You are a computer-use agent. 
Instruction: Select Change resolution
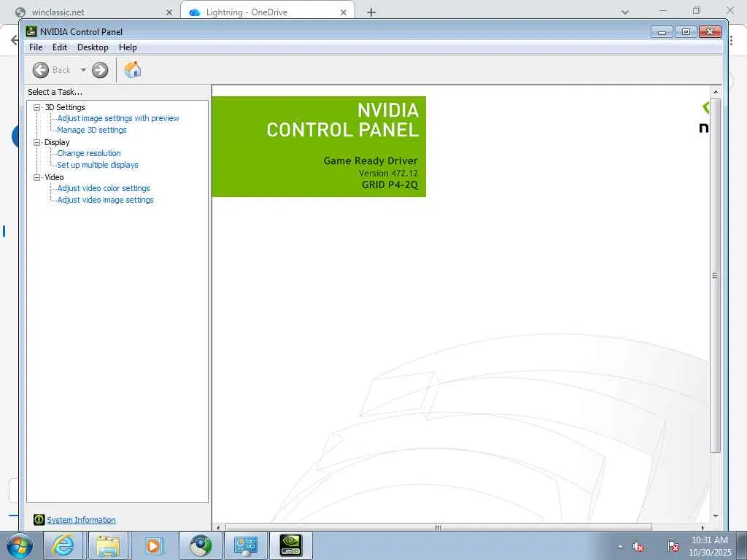(x=89, y=153)
